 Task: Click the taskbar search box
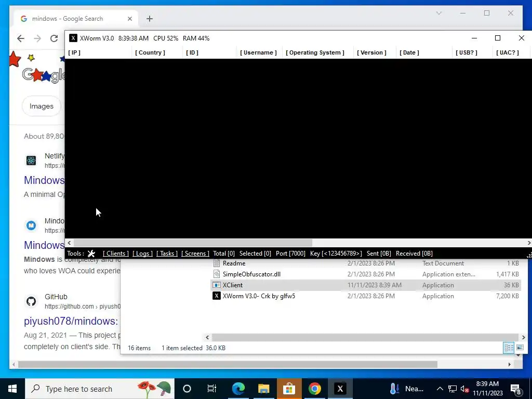(x=100, y=389)
